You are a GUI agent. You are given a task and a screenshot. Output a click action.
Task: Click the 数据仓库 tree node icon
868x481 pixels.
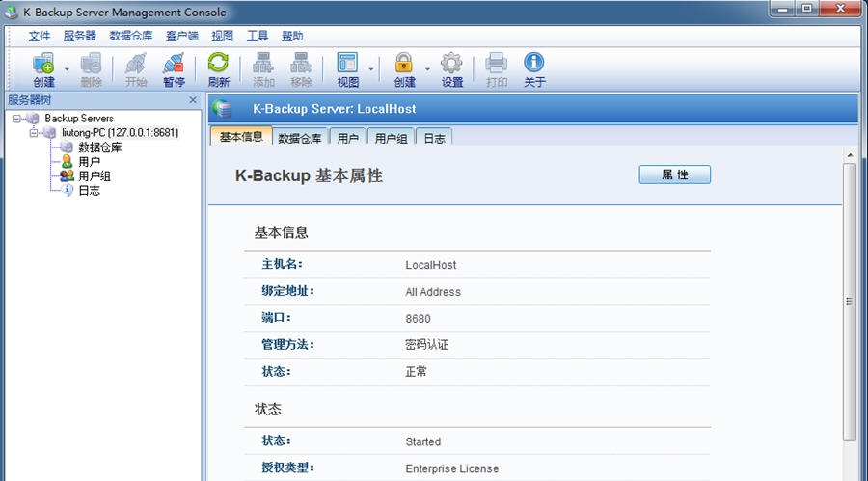point(67,147)
